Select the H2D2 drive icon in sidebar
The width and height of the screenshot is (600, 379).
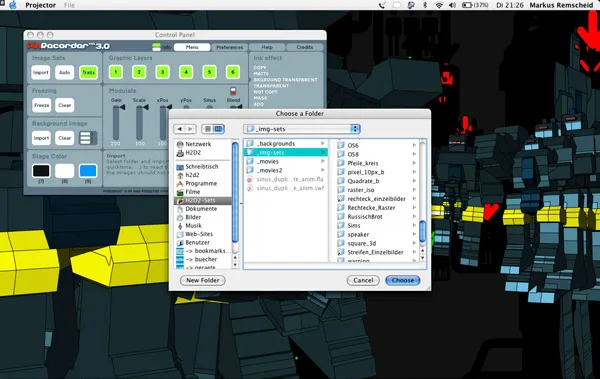pyautogui.click(x=180, y=153)
